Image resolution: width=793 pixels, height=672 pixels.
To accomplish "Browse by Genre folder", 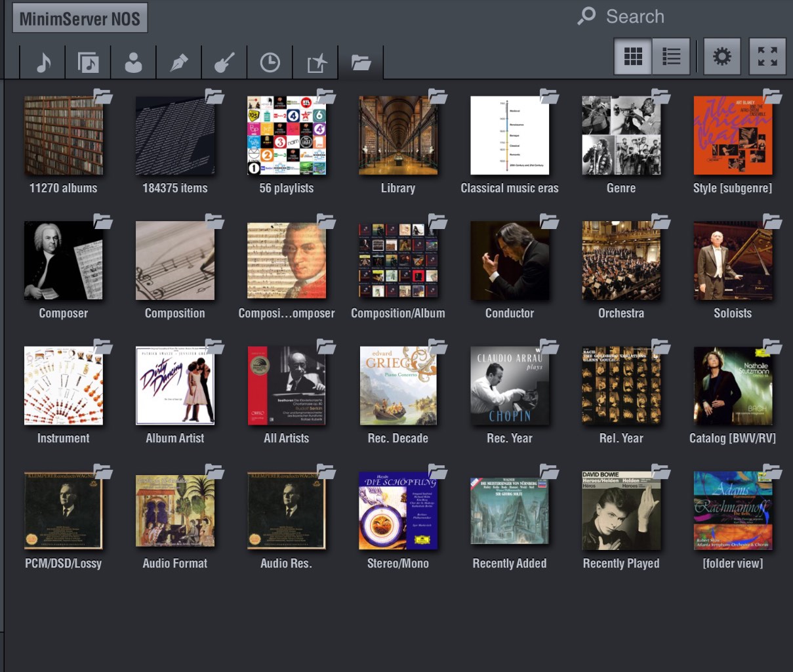I will (x=621, y=136).
